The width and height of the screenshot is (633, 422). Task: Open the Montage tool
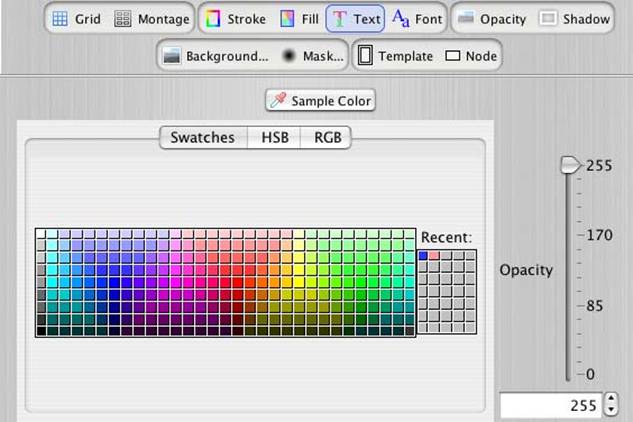pyautogui.click(x=151, y=19)
